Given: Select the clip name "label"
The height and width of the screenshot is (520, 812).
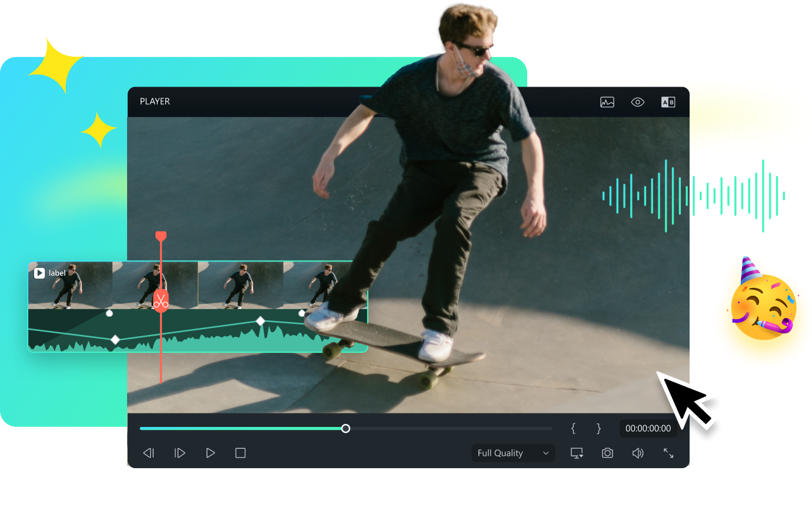Looking at the screenshot, I should pos(57,273).
